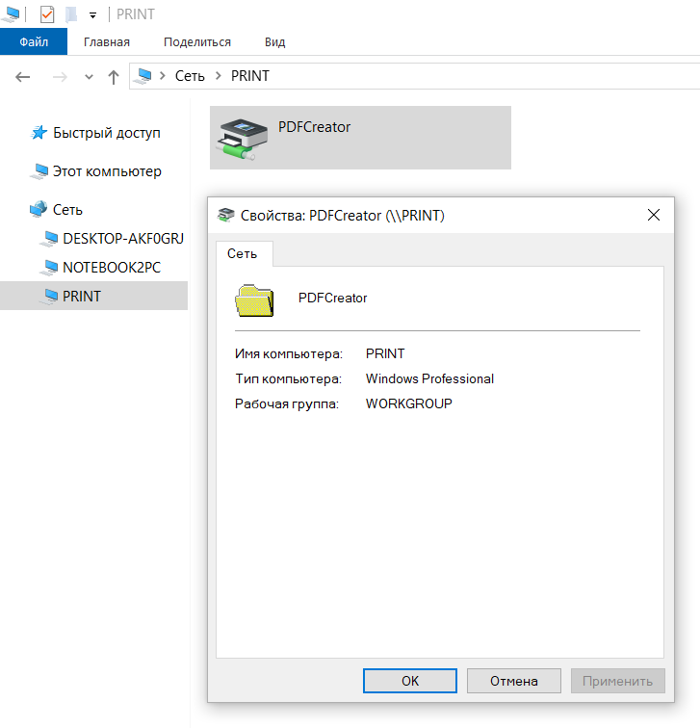700x728 pixels.
Task: Open the recent locations dropdown arrow
Action: pyautogui.click(x=89, y=77)
